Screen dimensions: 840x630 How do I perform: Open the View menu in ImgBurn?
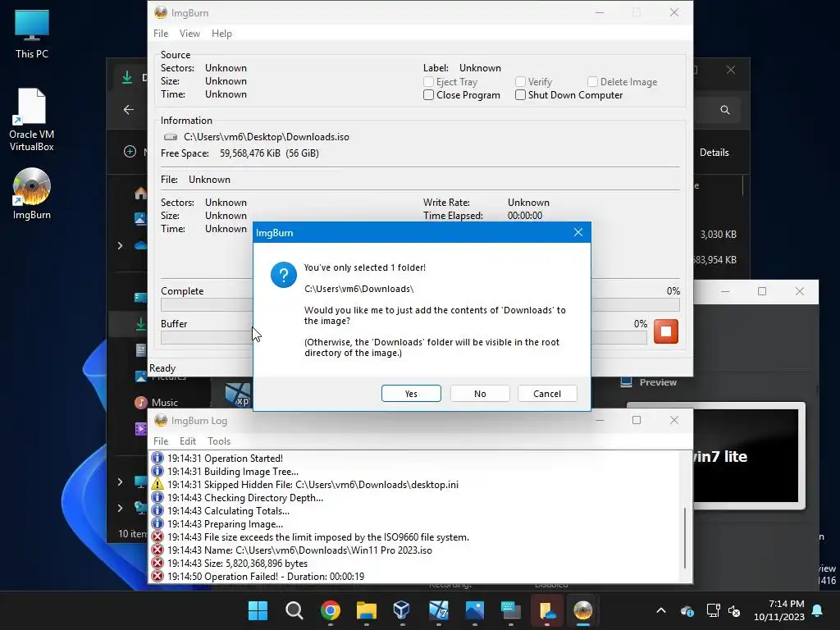click(x=189, y=33)
